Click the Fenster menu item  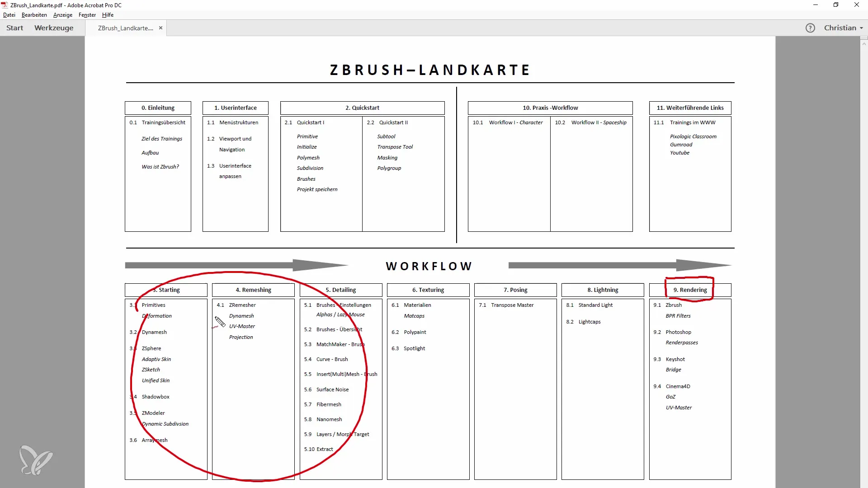(x=86, y=15)
